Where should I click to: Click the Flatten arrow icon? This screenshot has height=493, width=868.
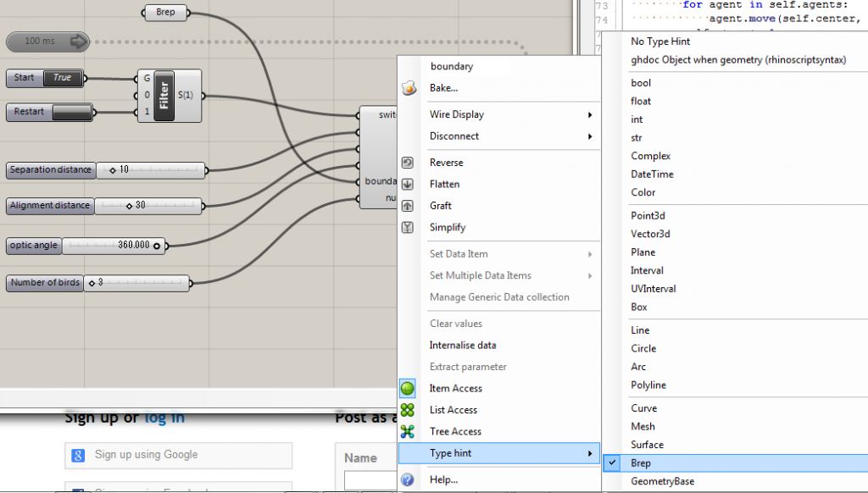(408, 185)
